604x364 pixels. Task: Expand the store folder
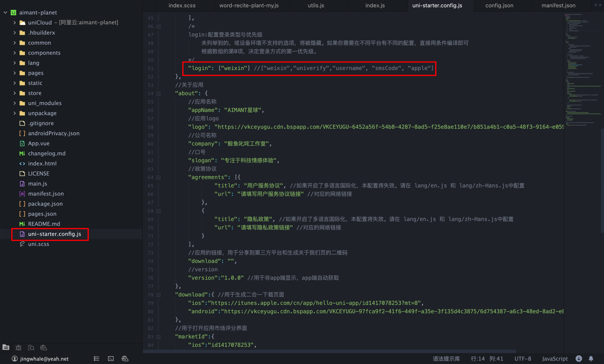click(x=14, y=93)
